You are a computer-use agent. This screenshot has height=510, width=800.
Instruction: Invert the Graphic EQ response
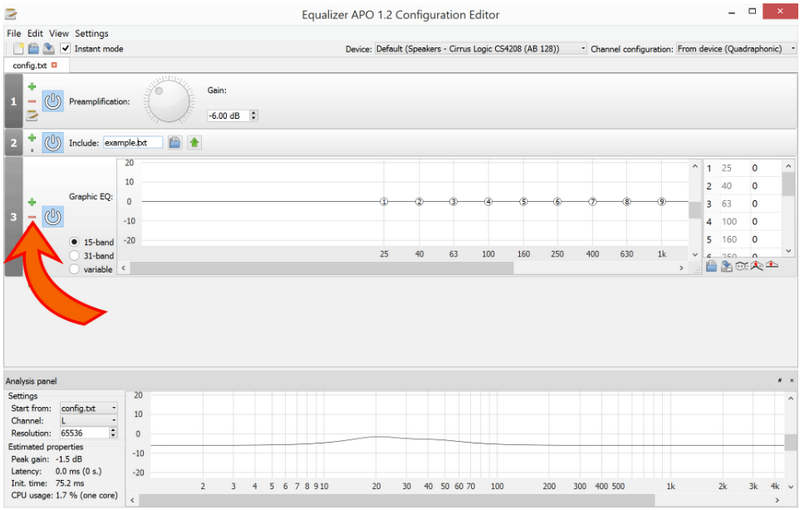(x=742, y=266)
